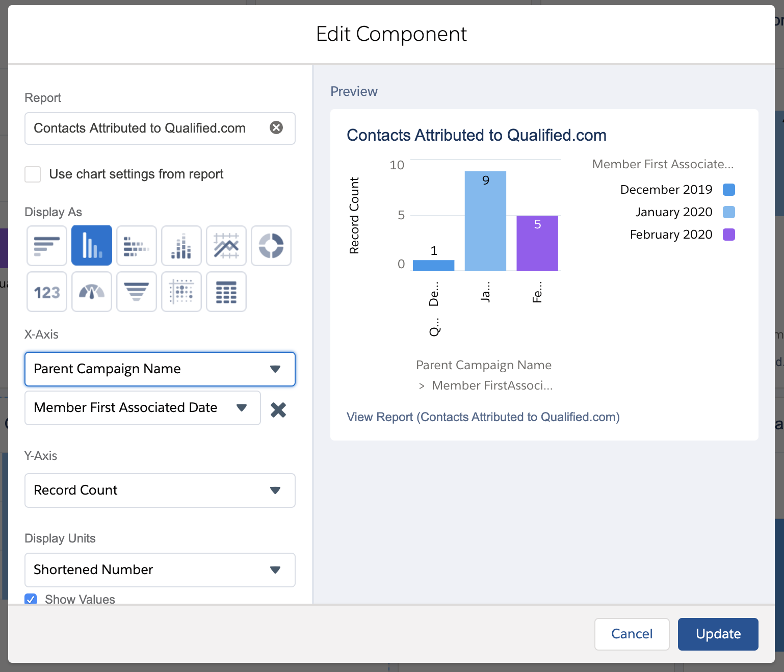Click 'February 2020' legend label
784x672 pixels.
click(x=671, y=235)
